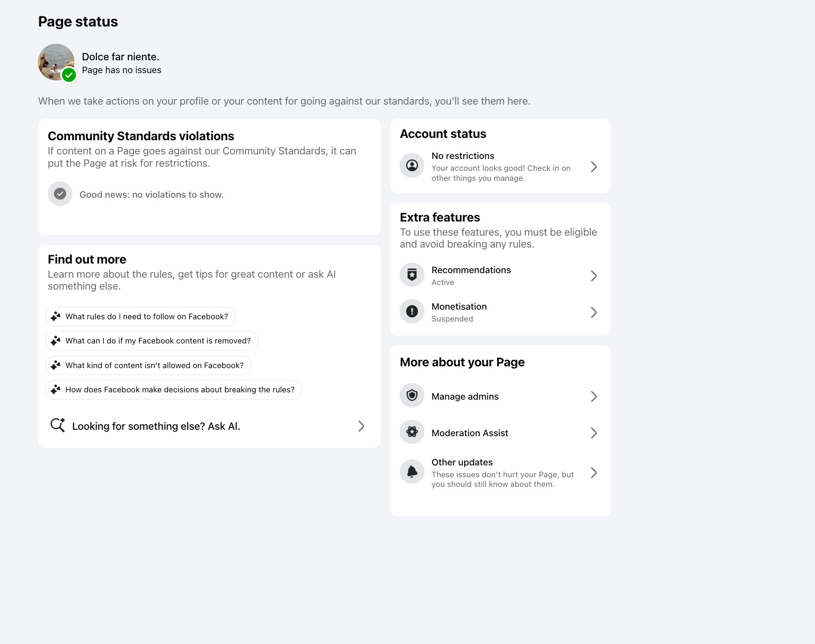Click the Moderation Assist gear icon
Viewport: 815px width, 644px height.
412,432
